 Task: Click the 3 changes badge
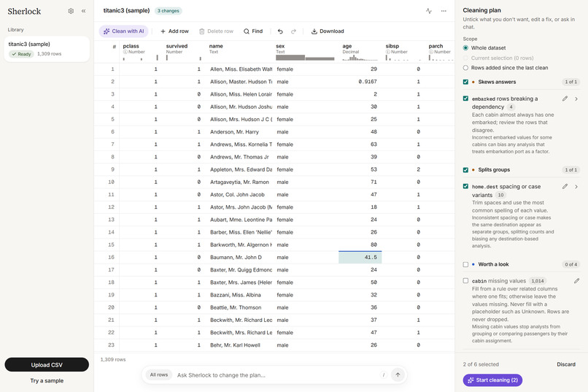pyautogui.click(x=168, y=11)
